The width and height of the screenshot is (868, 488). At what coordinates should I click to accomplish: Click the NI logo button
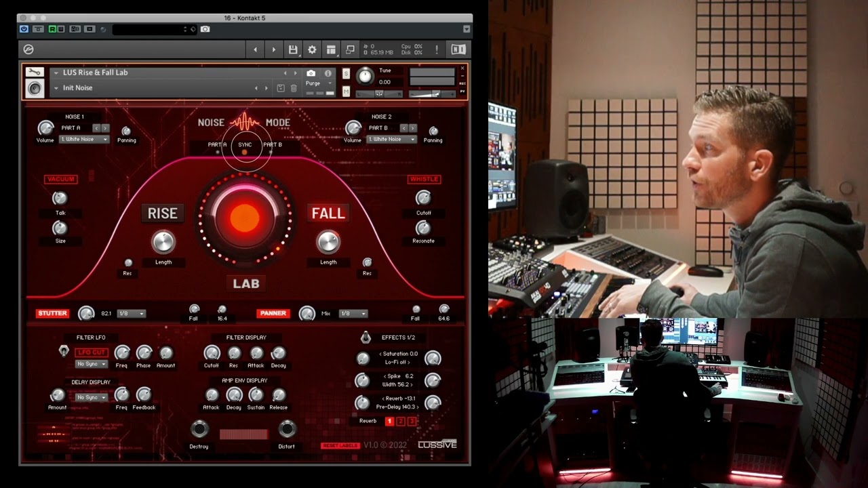(x=458, y=49)
